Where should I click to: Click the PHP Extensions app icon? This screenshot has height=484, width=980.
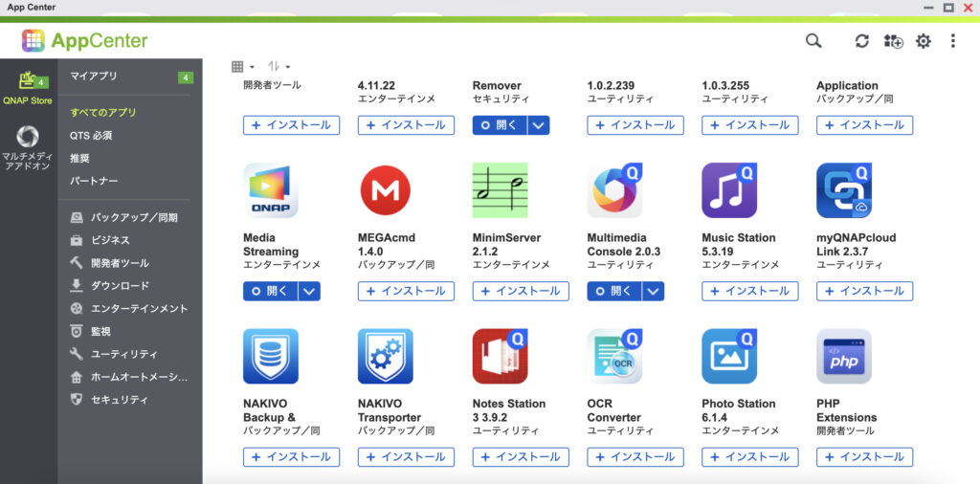844,356
